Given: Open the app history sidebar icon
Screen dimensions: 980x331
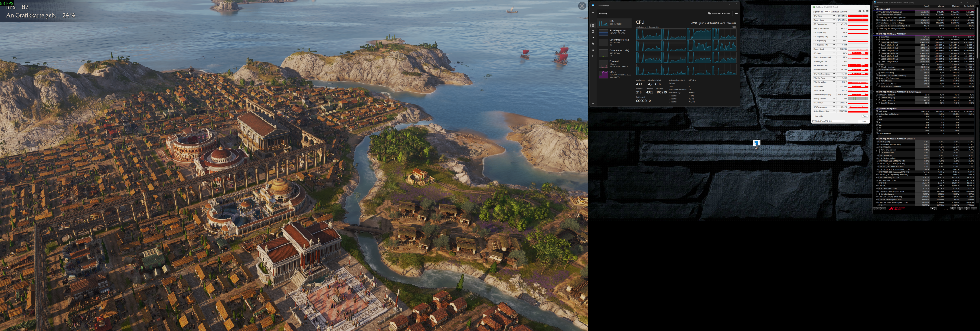Looking at the screenshot, I should tap(593, 32).
